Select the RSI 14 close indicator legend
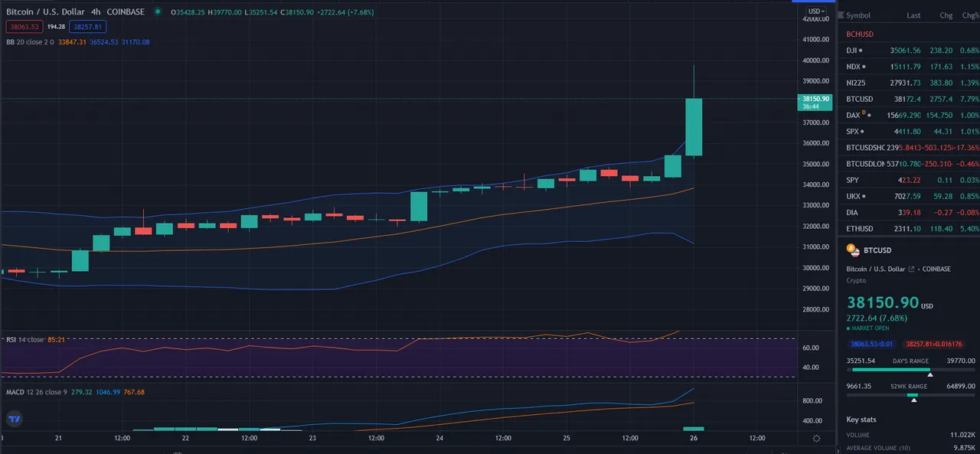This screenshot has width=980, height=454. (24, 339)
